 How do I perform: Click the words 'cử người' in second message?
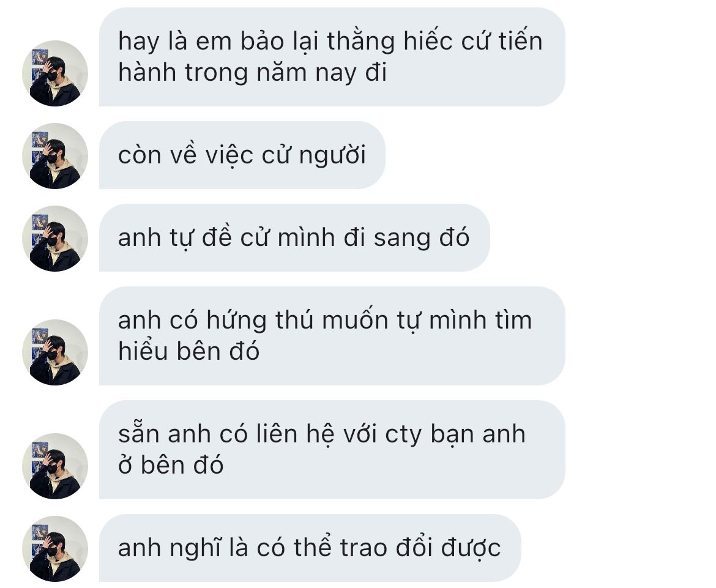point(314,156)
